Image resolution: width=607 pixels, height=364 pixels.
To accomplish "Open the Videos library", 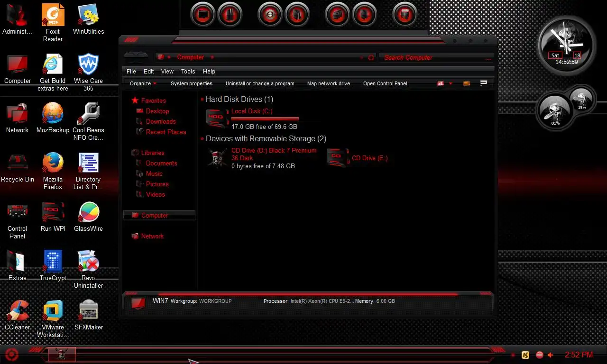I will pyautogui.click(x=150, y=194).
